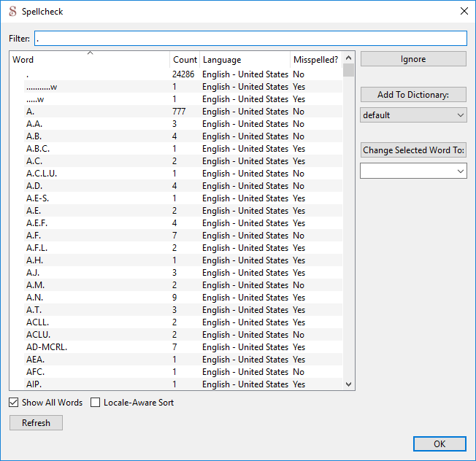Click the scrollbar up arrow of the word list
The height and width of the screenshot is (461, 476).
click(348, 58)
